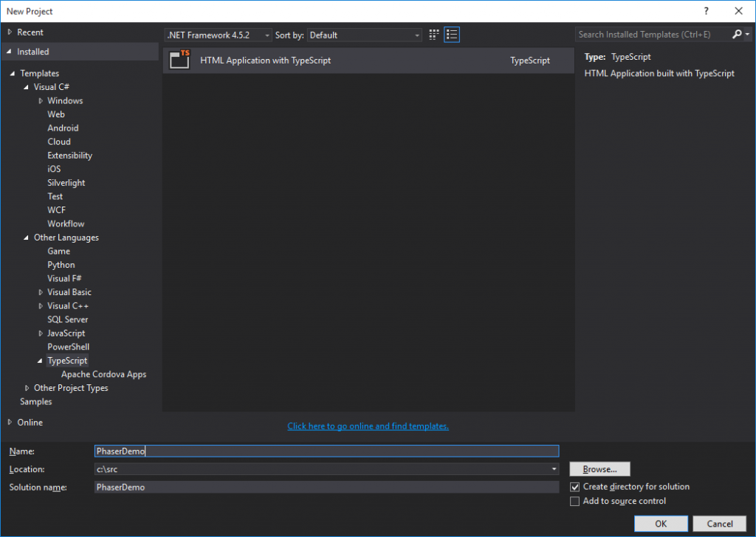Click the HTML Application with TypeScript template icon
This screenshot has height=537, width=756.
(179, 60)
